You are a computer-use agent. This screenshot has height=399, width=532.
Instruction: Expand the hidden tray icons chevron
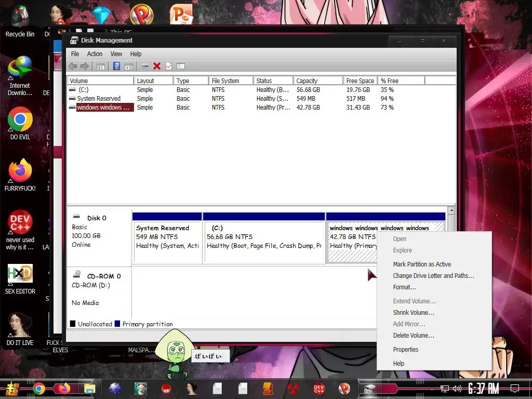[x=432, y=389]
